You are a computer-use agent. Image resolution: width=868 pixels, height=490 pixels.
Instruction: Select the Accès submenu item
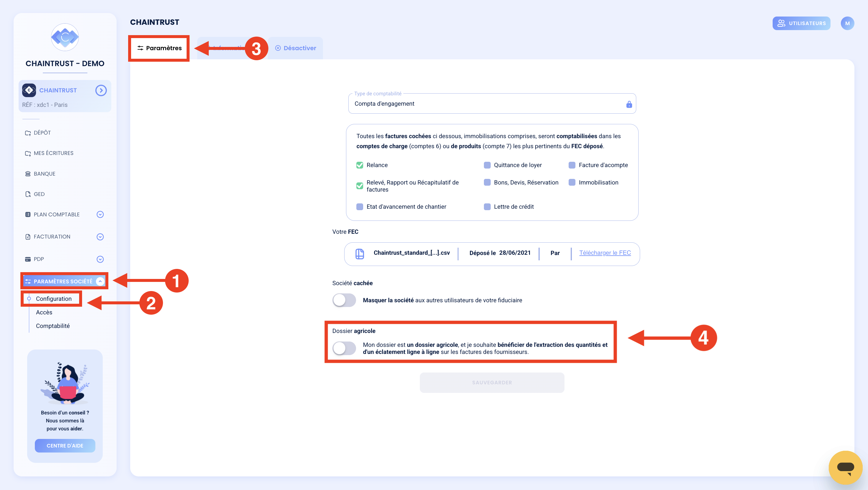click(x=44, y=312)
